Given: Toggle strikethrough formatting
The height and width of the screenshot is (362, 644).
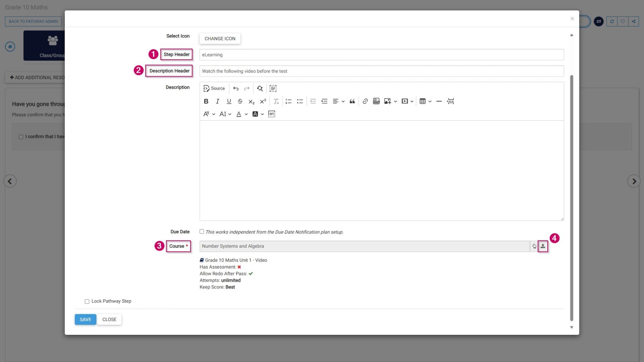Looking at the screenshot, I should pyautogui.click(x=240, y=102).
